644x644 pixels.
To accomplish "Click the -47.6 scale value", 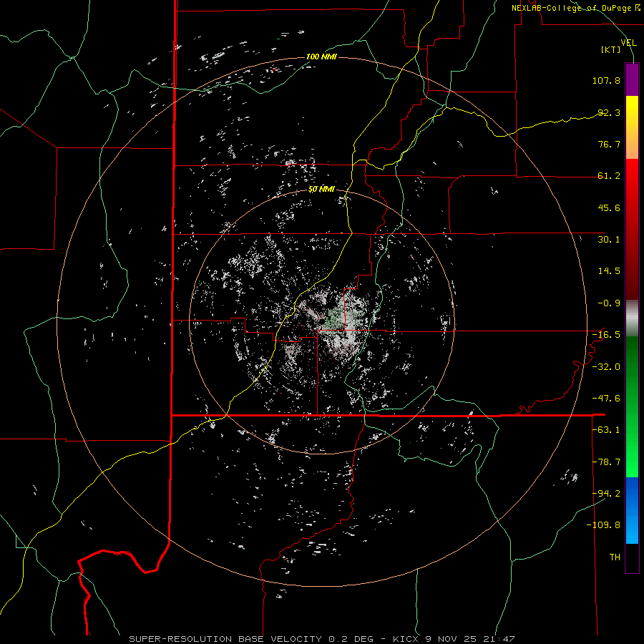I will coord(606,399).
